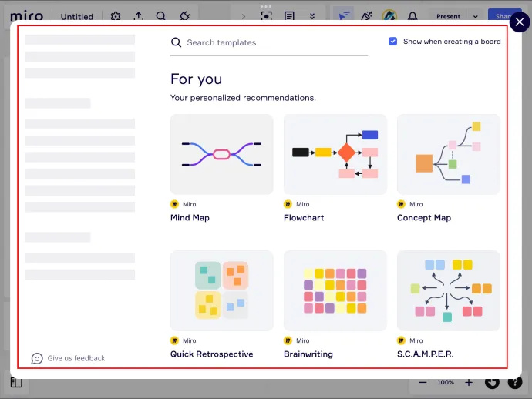Click the Quick Retrospective title text
Image resolution: width=532 pixels, height=399 pixels.
(212, 354)
